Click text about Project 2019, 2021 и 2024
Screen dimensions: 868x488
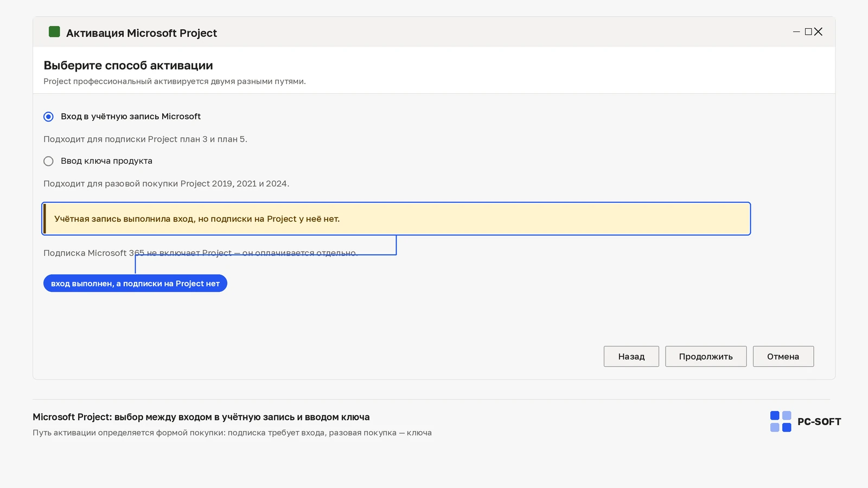coord(166,184)
